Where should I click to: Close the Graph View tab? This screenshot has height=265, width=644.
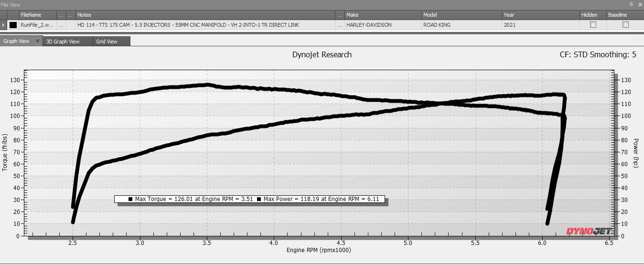38,41
